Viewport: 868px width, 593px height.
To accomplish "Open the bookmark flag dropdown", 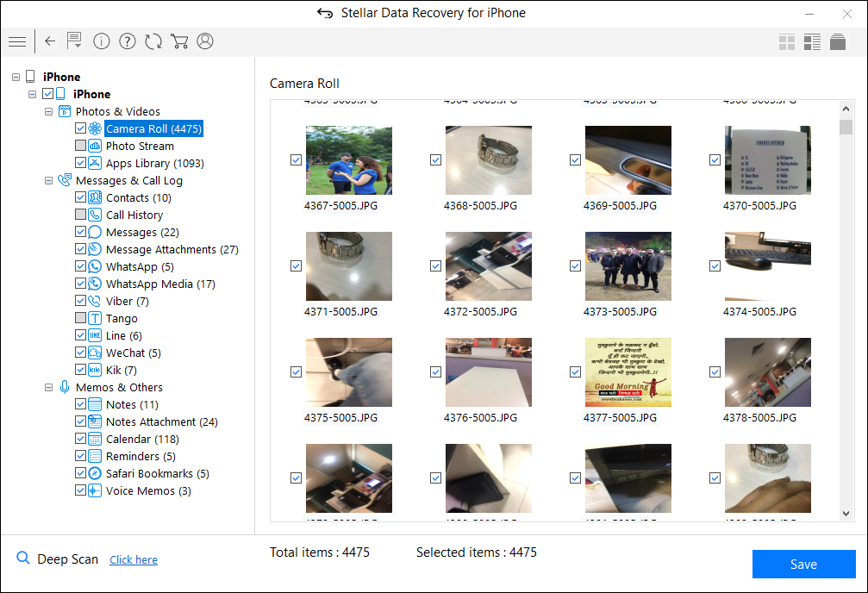I will (74, 41).
